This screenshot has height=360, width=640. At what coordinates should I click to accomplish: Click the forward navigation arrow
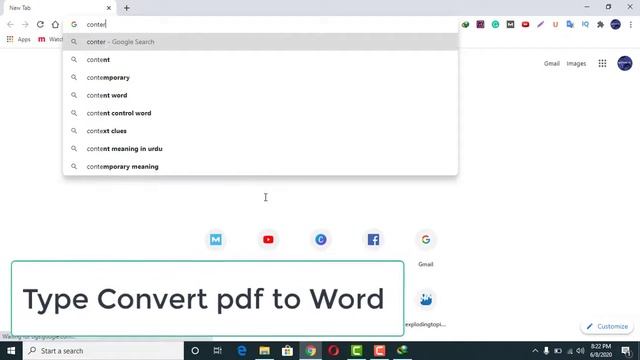[25, 24]
